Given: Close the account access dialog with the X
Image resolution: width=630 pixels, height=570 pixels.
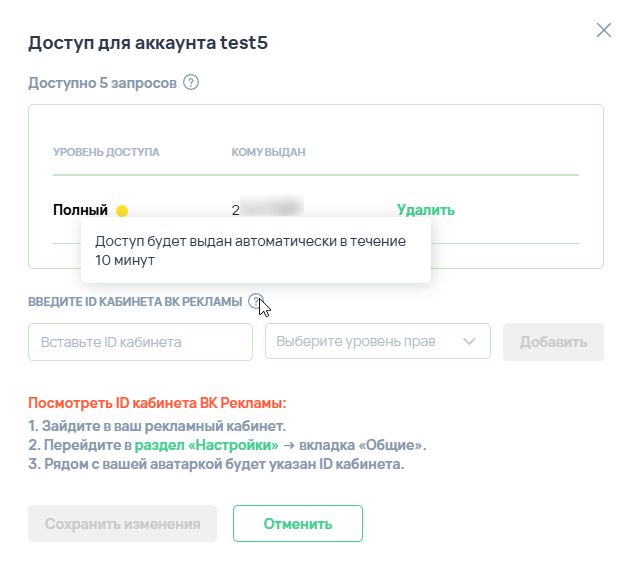Looking at the screenshot, I should pyautogui.click(x=603, y=30).
